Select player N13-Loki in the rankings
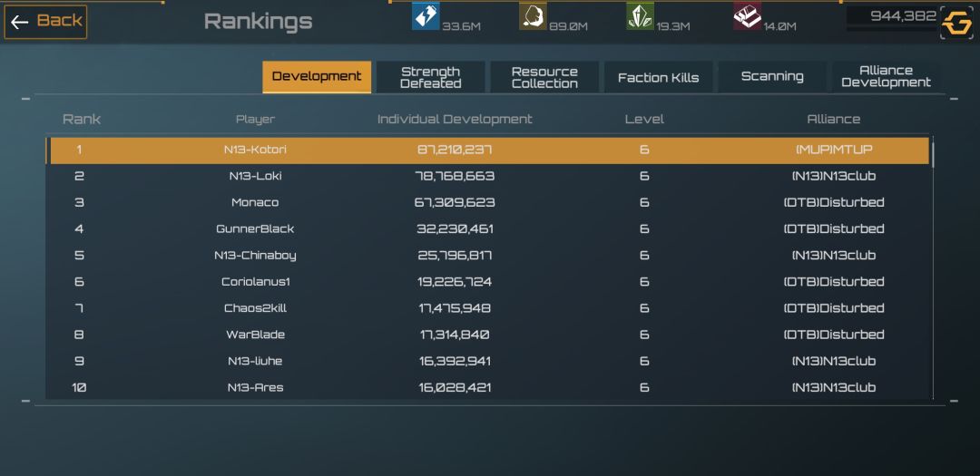 point(255,176)
